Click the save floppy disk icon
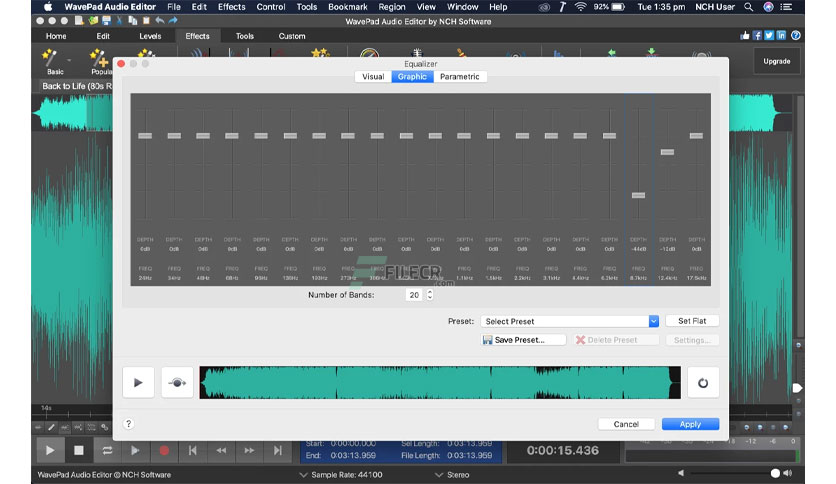The image size is (836, 484). (106, 21)
